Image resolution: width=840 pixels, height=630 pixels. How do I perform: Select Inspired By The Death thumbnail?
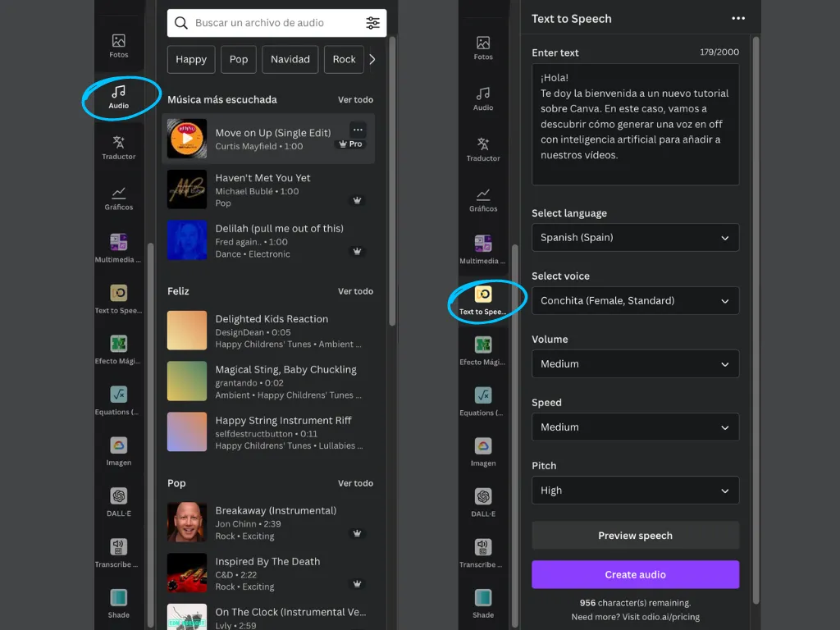coord(187,573)
